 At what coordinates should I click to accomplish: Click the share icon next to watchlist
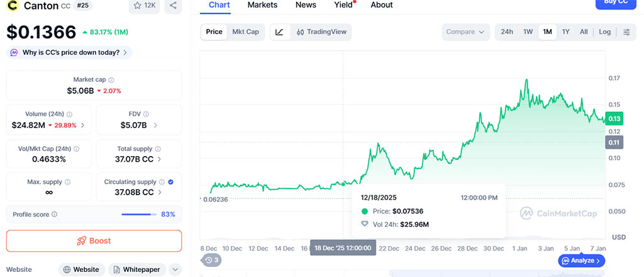[173, 6]
